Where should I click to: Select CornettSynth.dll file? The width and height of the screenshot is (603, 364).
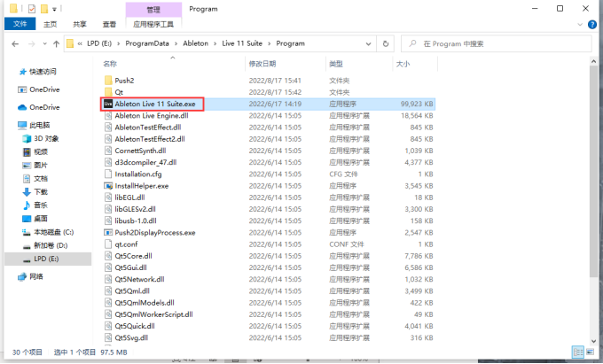point(140,151)
